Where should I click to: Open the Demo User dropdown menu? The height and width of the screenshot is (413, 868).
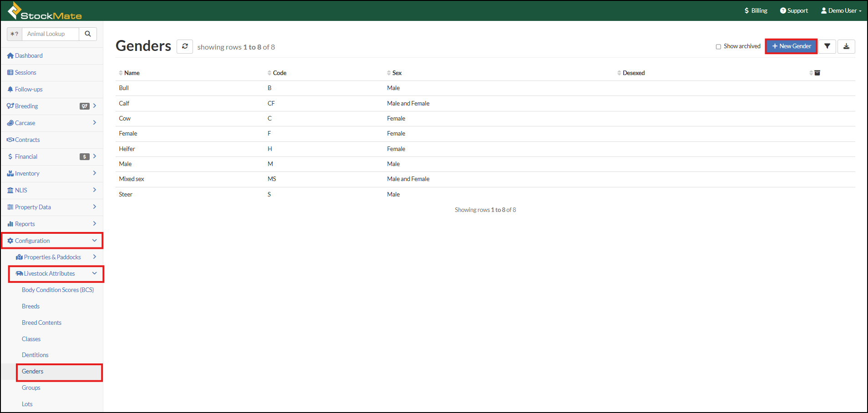[x=841, y=10]
